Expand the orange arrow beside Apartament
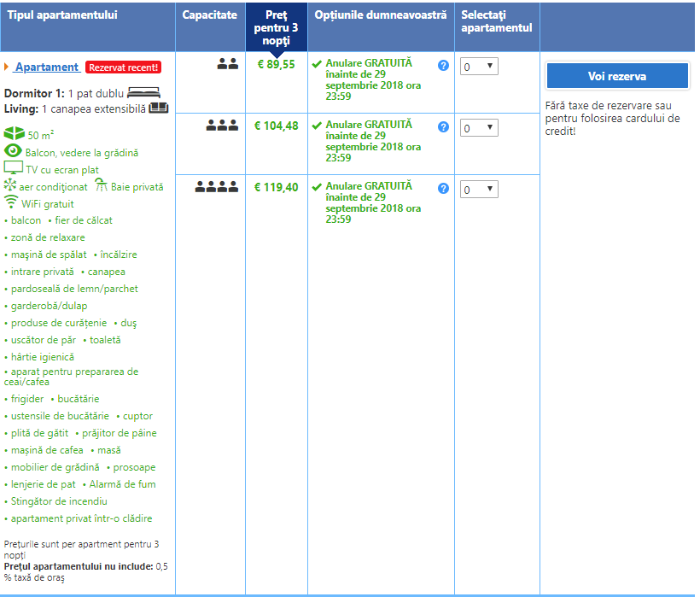This screenshot has width=700, height=597. pos(7,67)
